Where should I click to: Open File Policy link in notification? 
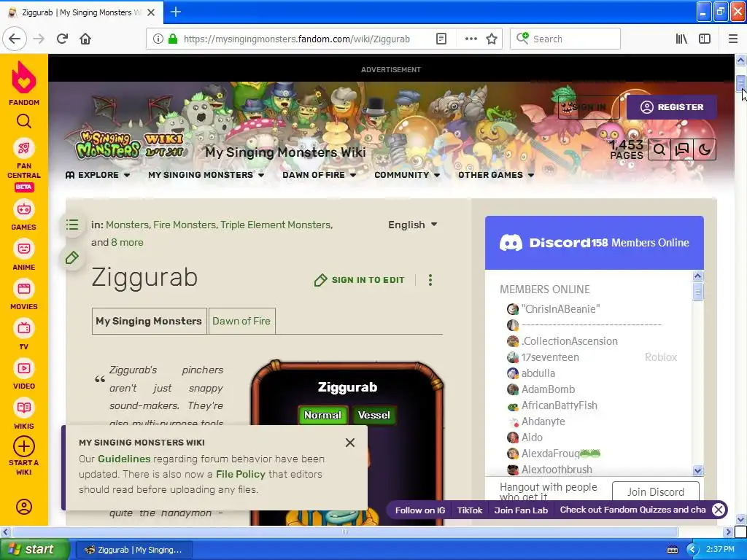pyautogui.click(x=241, y=474)
